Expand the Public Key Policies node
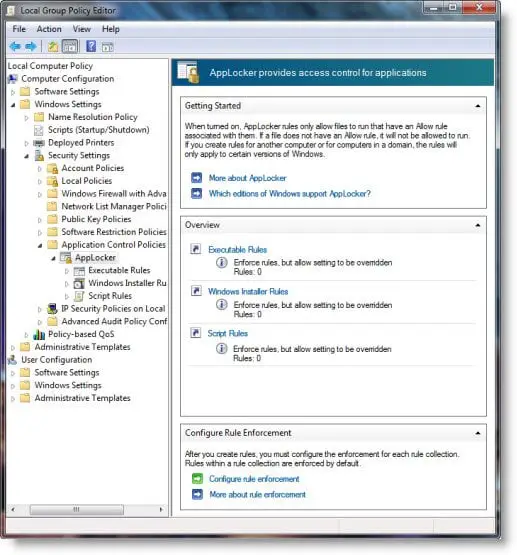 pos(40,220)
